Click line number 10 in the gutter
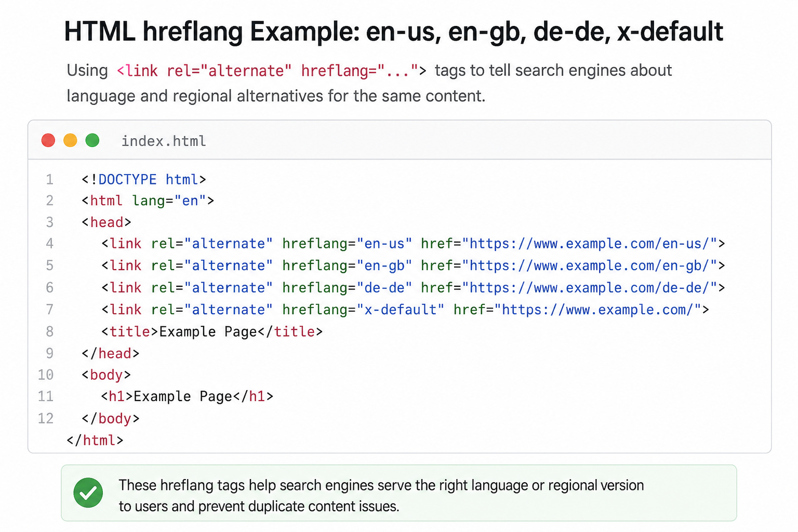The image size is (798, 532). [x=46, y=375]
